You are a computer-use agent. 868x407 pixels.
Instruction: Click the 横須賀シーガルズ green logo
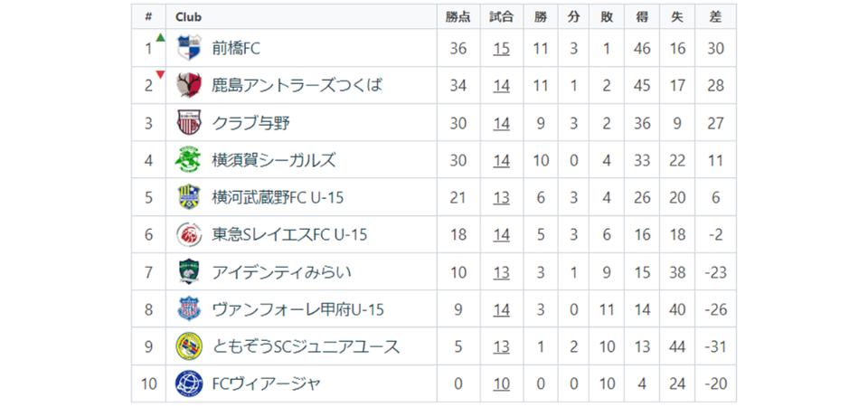tap(188, 160)
